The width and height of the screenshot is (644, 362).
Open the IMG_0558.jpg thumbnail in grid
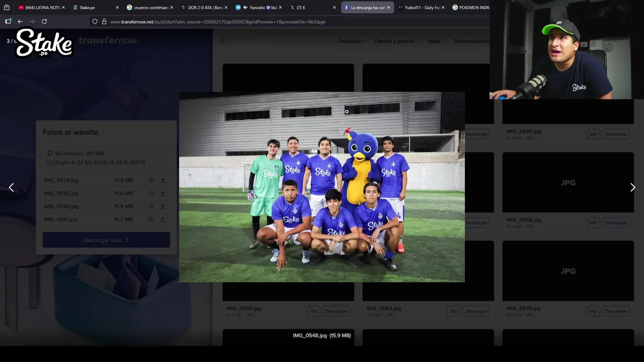[568, 183]
